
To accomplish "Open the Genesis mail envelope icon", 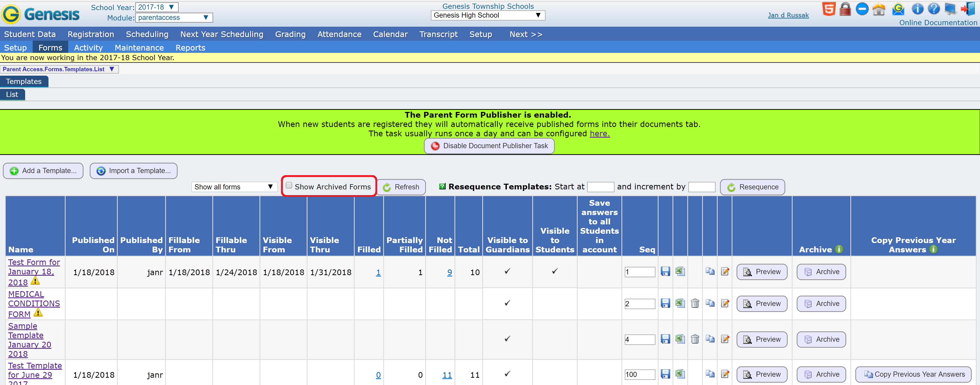I will click(x=898, y=9).
